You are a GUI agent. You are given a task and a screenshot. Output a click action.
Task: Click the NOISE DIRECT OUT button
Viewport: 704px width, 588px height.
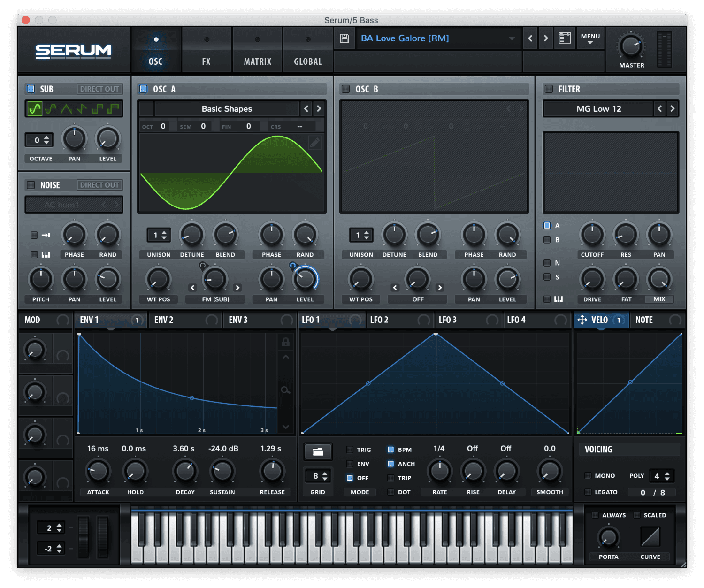pos(99,185)
